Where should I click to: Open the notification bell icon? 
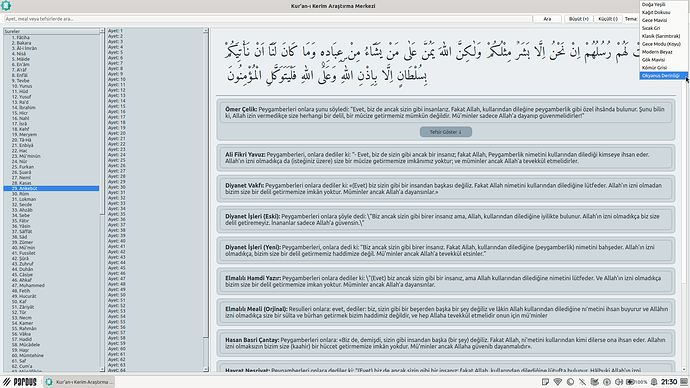[x=654, y=382]
